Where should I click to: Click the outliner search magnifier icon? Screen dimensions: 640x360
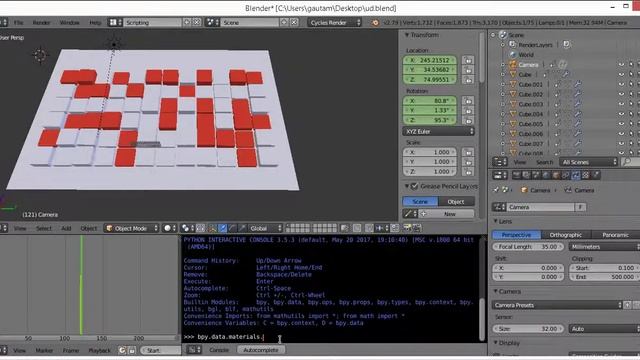628,162
